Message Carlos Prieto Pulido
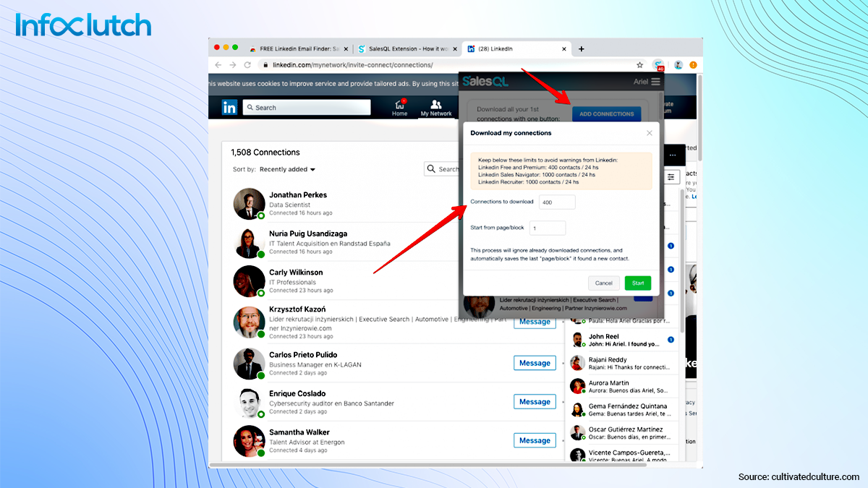Screen dimensions: 868x488 click(535, 363)
